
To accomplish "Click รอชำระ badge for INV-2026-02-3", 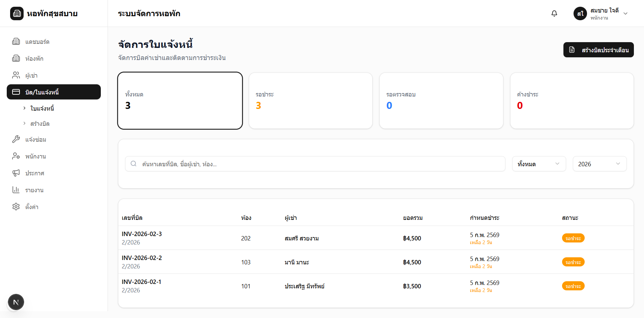I will click(x=573, y=238).
